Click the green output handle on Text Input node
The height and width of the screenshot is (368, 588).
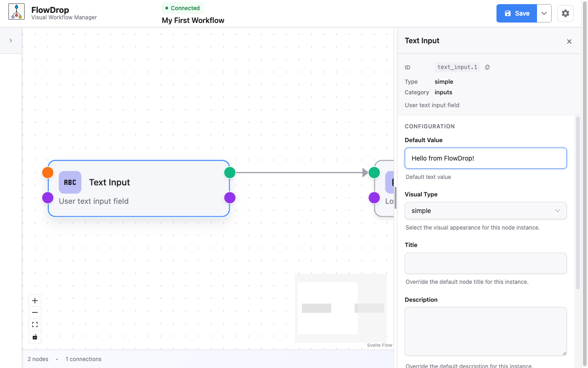coord(230,172)
